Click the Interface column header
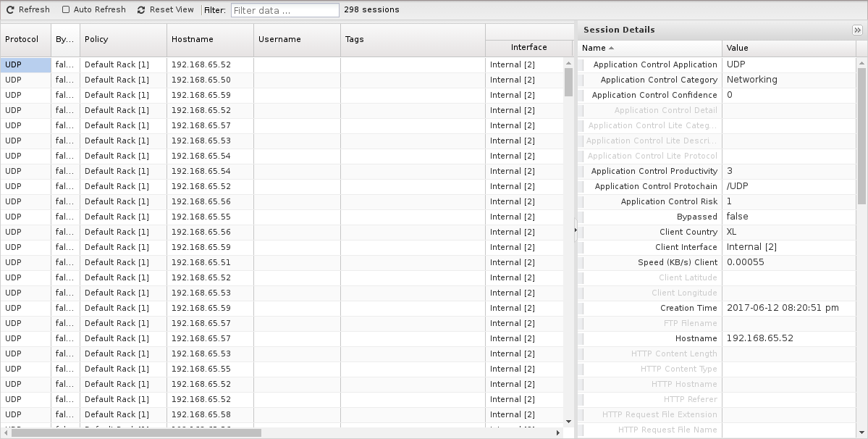 (x=528, y=47)
